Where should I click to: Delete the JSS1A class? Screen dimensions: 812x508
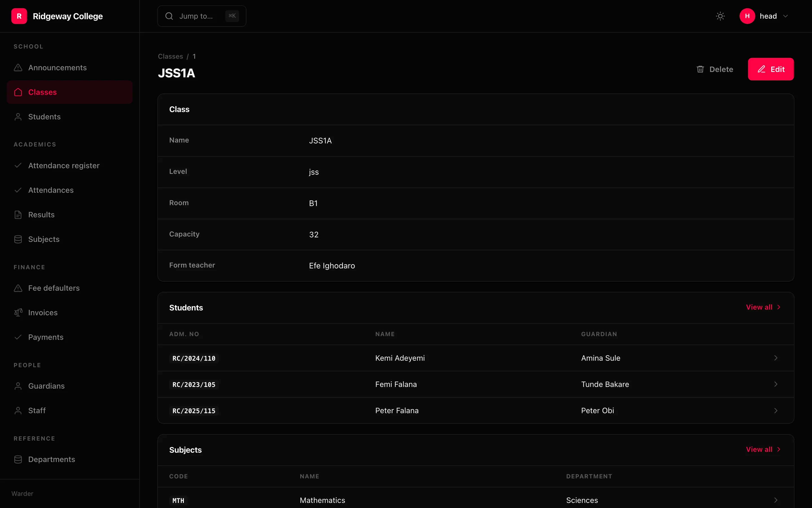(x=715, y=69)
